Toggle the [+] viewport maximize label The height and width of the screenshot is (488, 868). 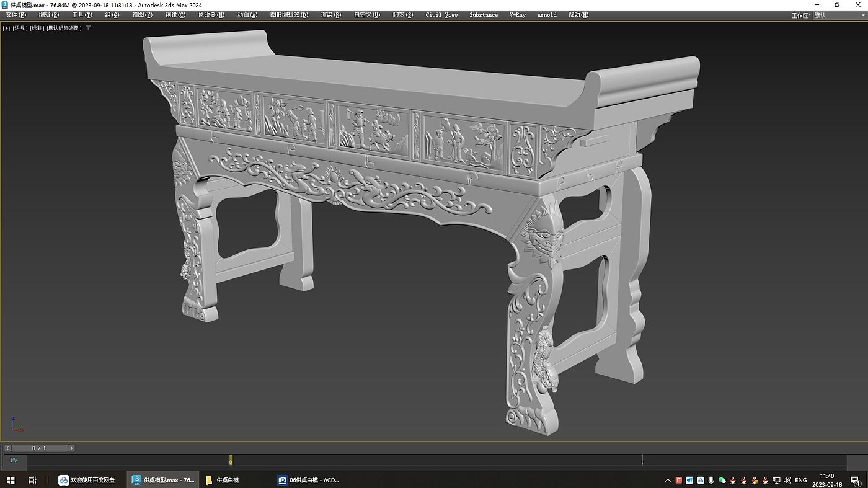(6, 28)
